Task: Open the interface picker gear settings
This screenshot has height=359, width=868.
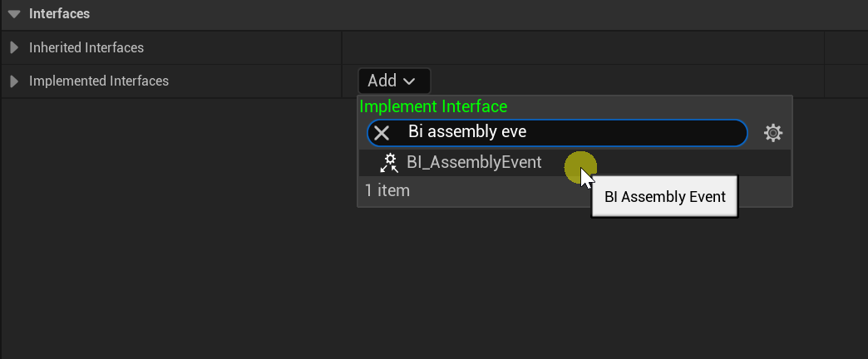Action: pos(773,133)
